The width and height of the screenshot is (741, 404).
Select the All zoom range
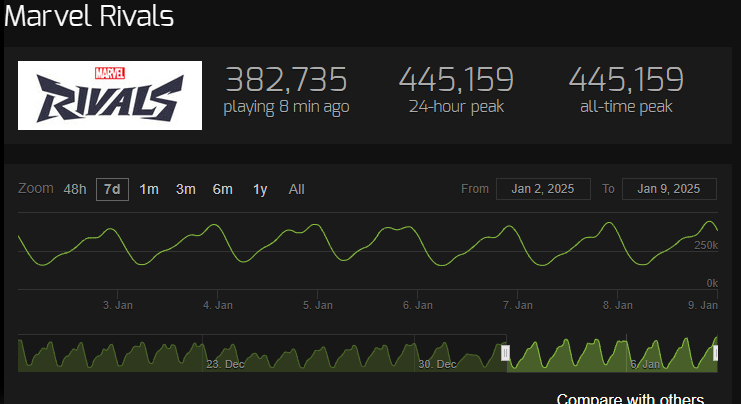[x=296, y=189]
